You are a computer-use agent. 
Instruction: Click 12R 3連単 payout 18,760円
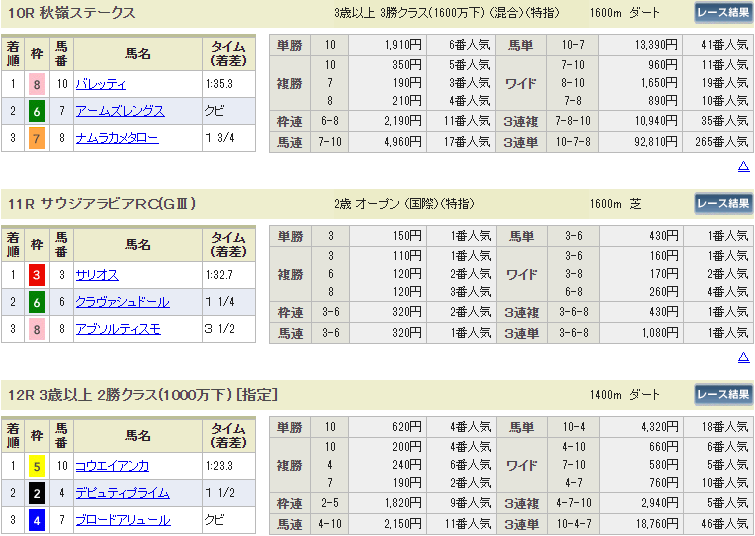656,524
